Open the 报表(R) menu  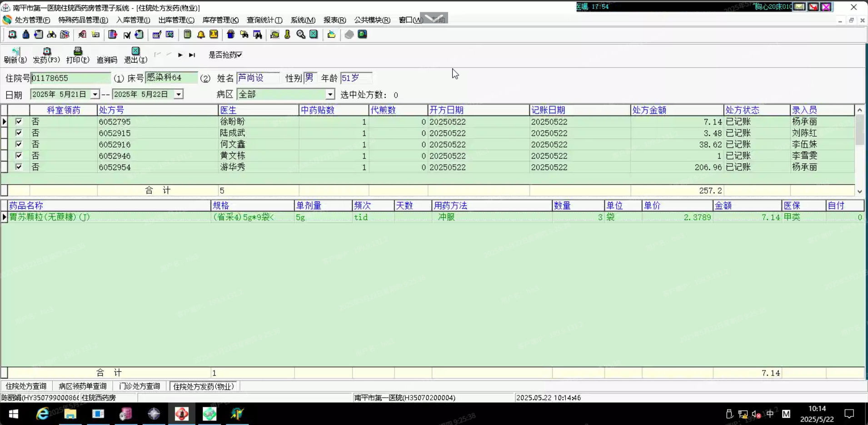[x=335, y=20]
